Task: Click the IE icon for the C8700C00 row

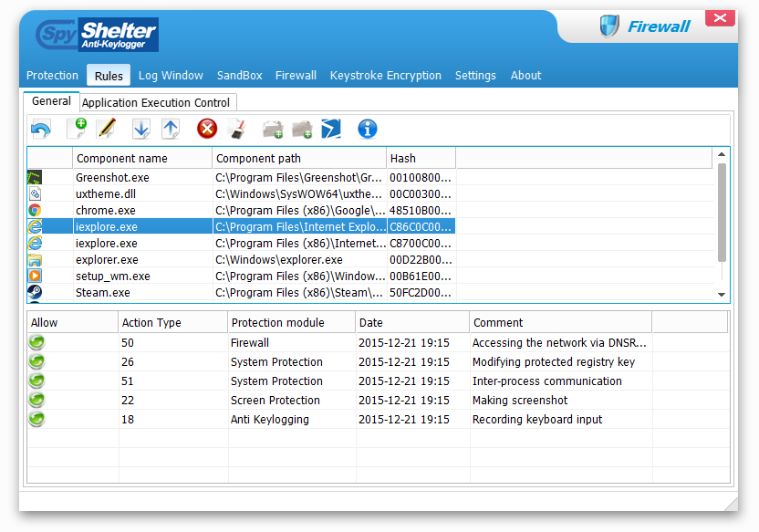Action: tap(35, 243)
